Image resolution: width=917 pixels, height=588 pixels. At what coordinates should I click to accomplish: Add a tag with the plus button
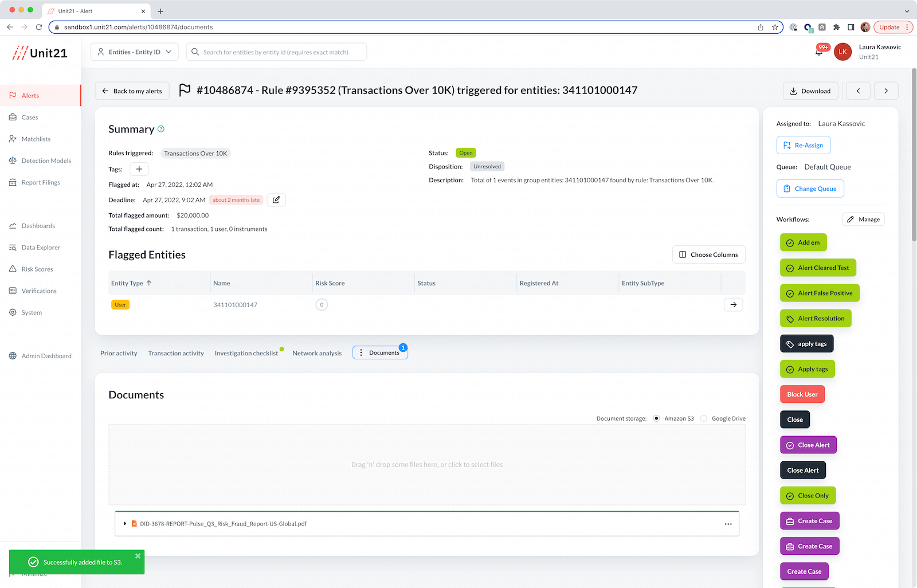click(x=139, y=169)
